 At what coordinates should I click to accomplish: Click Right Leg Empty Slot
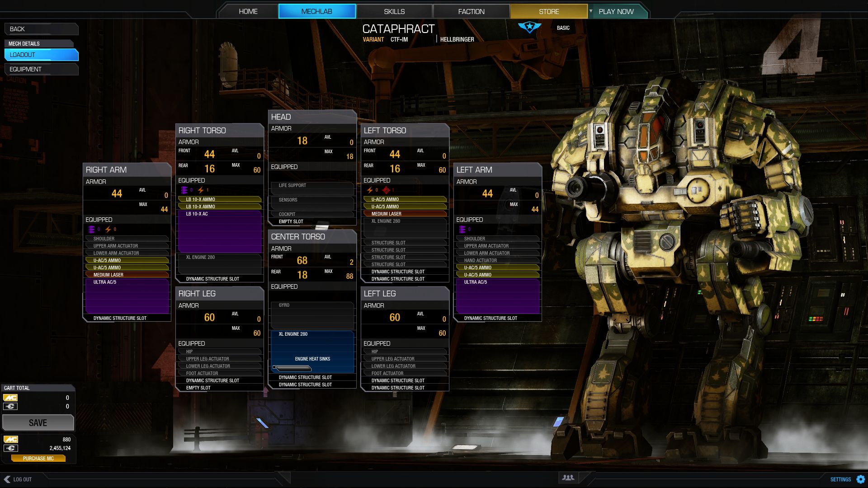coord(219,388)
